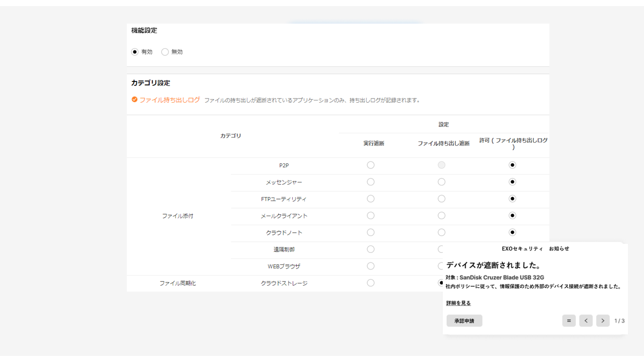Viewport: 644px width, 362px height.
Task: Select 無効 to disable the function setting
Action: point(165,52)
